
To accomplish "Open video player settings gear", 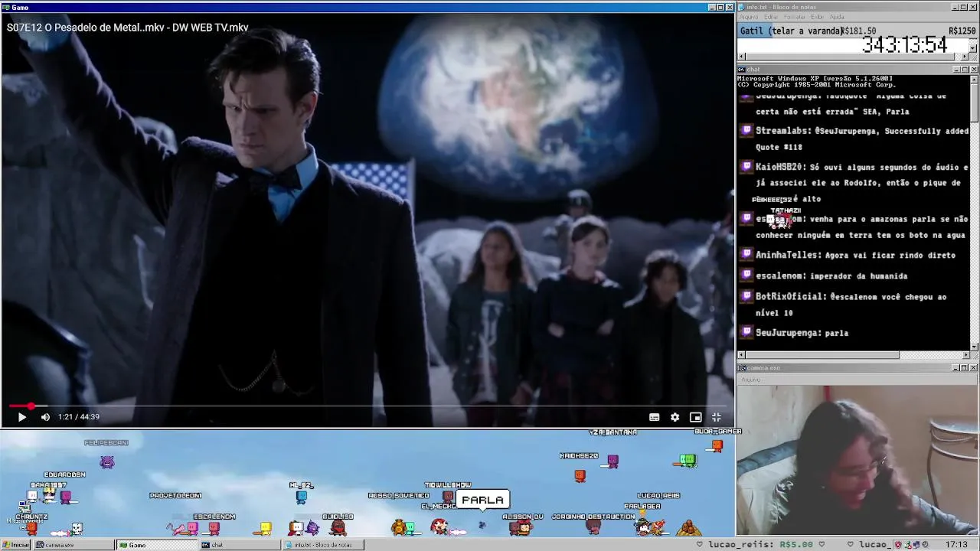I will [x=675, y=417].
